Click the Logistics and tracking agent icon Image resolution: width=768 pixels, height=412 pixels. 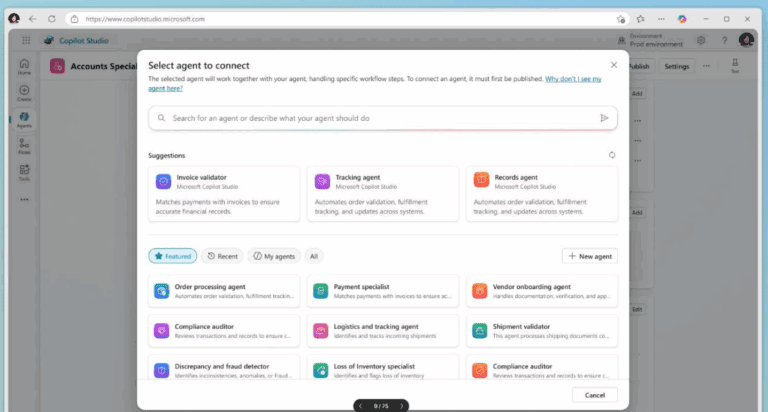coord(320,331)
